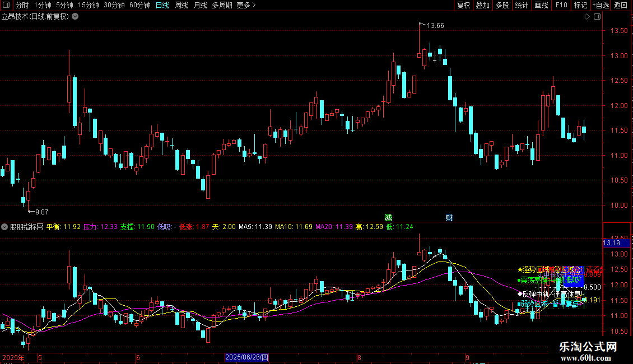Click the 13.19 price tag on axis
The height and width of the screenshot is (364, 633).
click(x=616, y=243)
